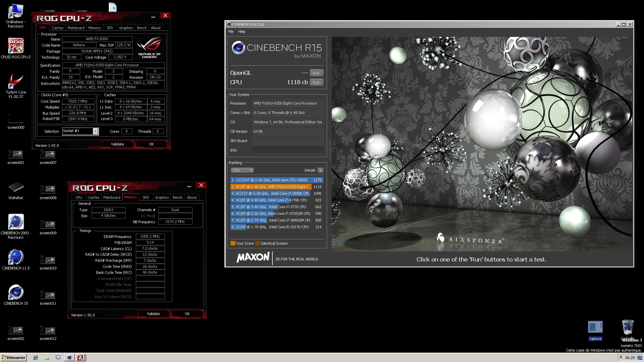Image resolution: width=644 pixels, height=362 pixels.
Task: Run the OpenGL benchmark
Action: click(316, 73)
